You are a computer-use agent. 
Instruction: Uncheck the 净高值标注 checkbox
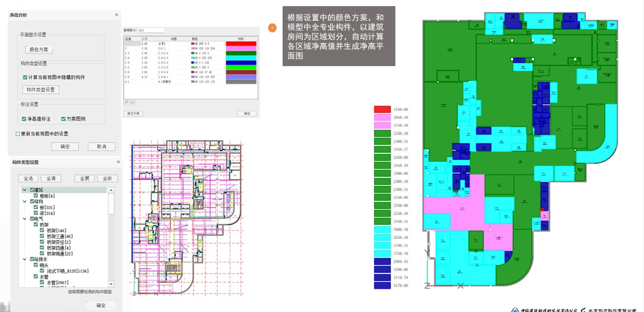[x=24, y=119]
